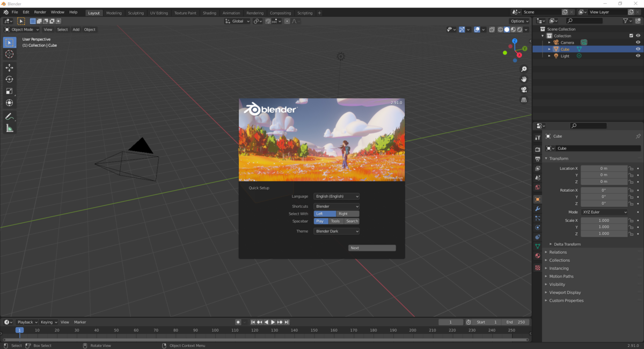Activate the Transform tool

pos(9,103)
